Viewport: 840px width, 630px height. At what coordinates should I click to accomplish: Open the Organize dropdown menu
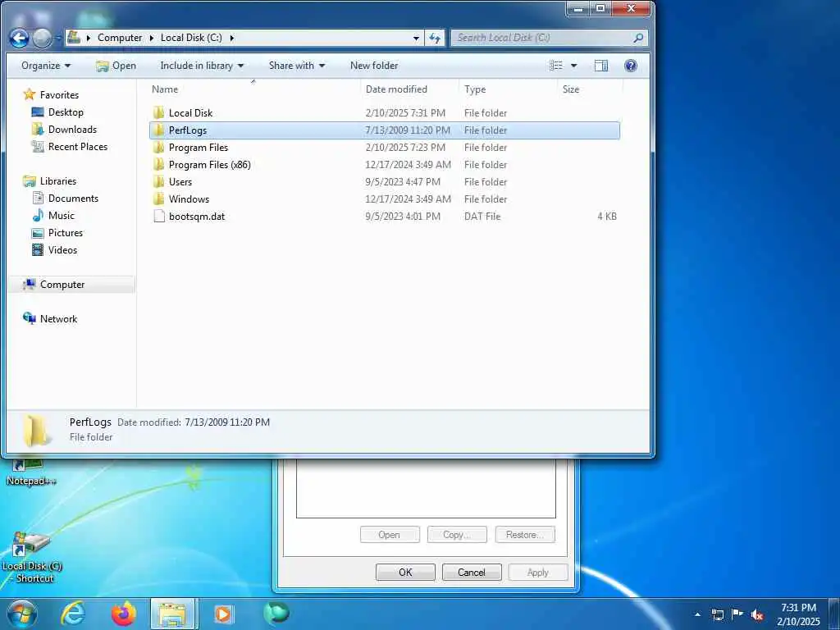(46, 66)
